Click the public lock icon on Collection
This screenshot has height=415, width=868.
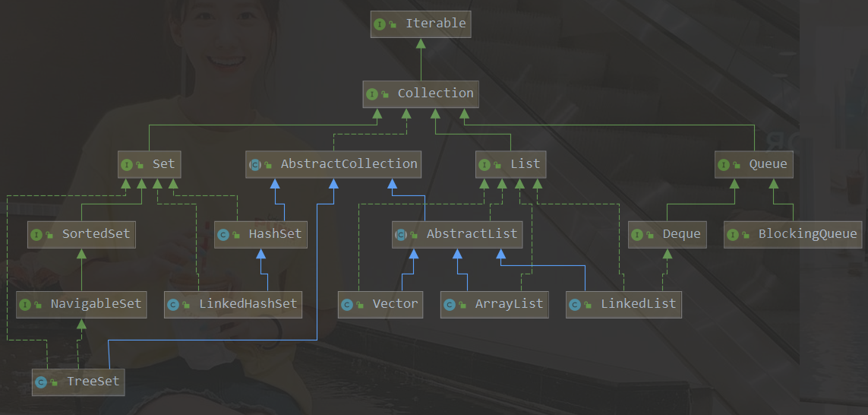[x=385, y=94]
